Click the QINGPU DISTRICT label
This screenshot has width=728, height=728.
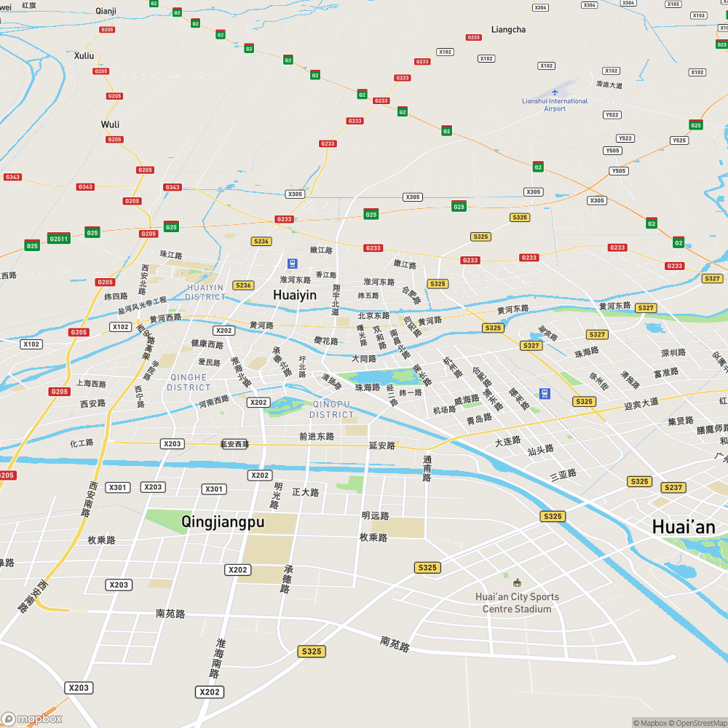point(332,409)
